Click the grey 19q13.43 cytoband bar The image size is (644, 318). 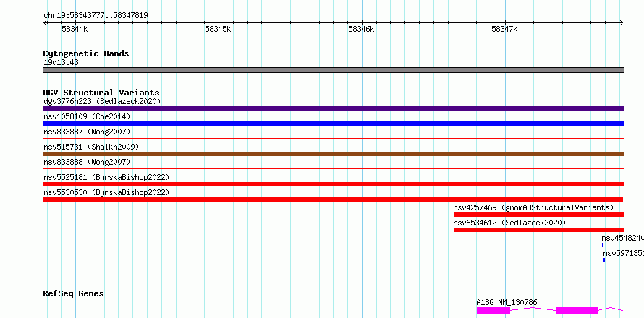(333, 70)
